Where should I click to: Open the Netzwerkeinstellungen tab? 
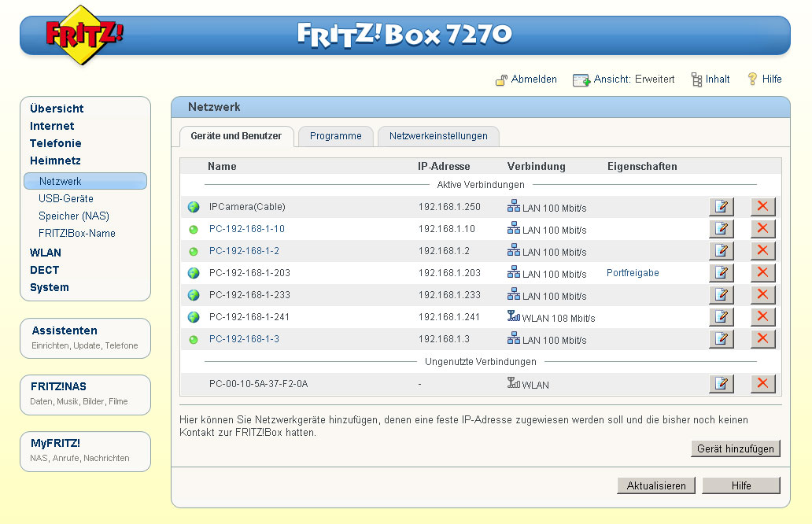coord(438,136)
